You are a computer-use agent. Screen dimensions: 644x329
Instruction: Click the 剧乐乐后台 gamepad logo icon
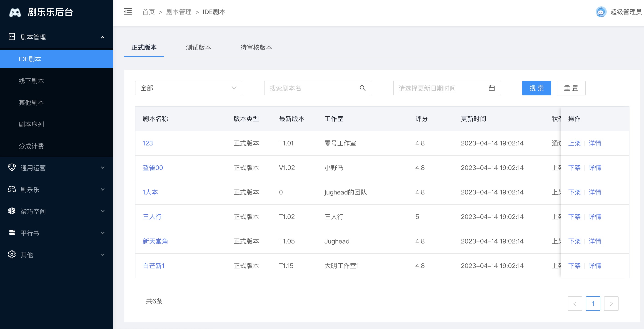pos(15,12)
